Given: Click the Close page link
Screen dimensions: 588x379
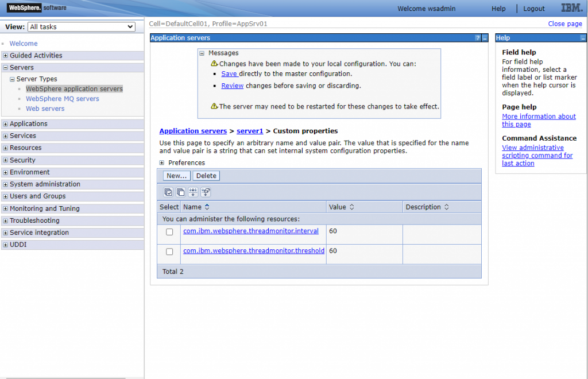Looking at the screenshot, I should tap(565, 24).
